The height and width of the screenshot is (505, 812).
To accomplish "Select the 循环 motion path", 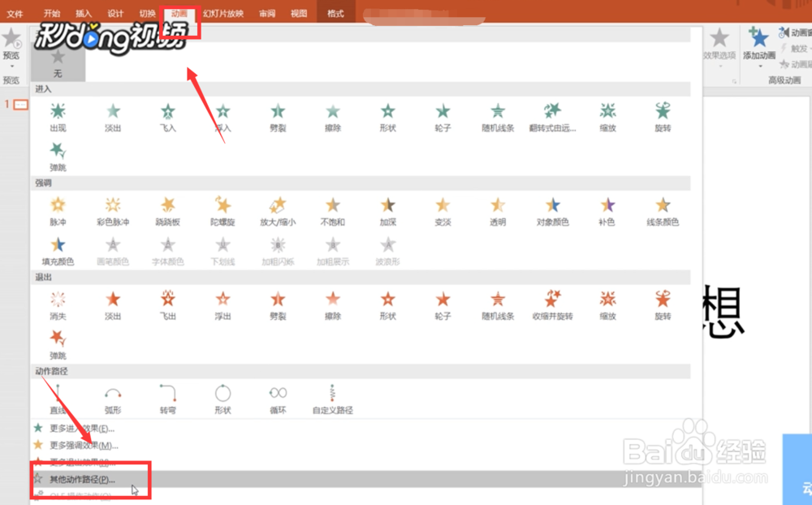I will [278, 399].
